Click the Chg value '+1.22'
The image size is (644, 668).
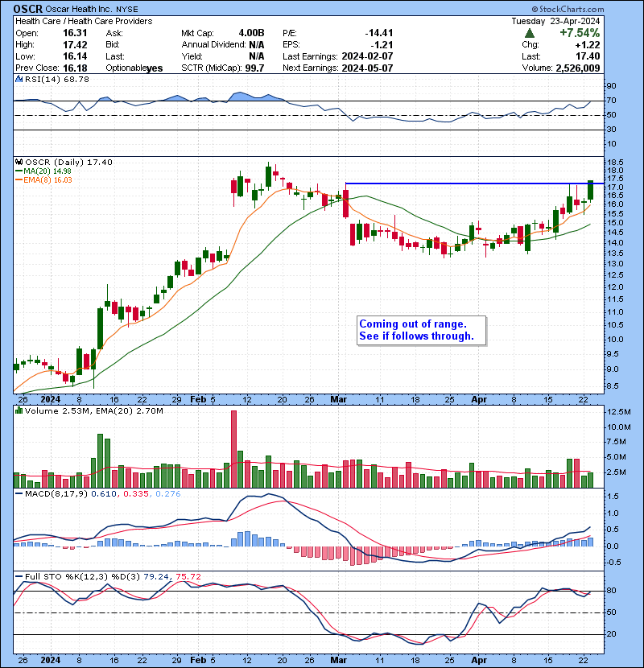point(588,45)
